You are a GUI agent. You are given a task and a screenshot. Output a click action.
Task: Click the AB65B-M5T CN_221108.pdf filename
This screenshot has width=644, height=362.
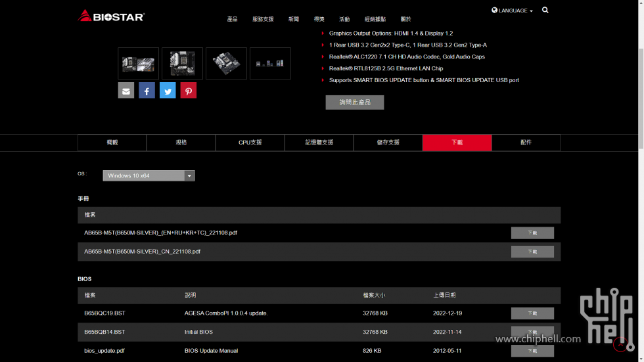tap(142, 252)
